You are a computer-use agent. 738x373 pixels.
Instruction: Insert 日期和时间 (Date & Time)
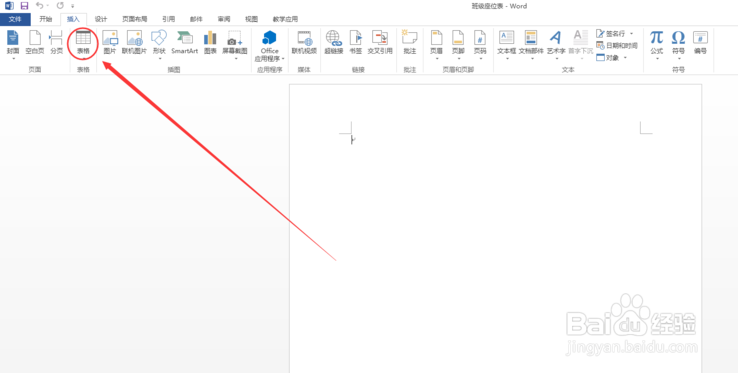[x=617, y=46]
